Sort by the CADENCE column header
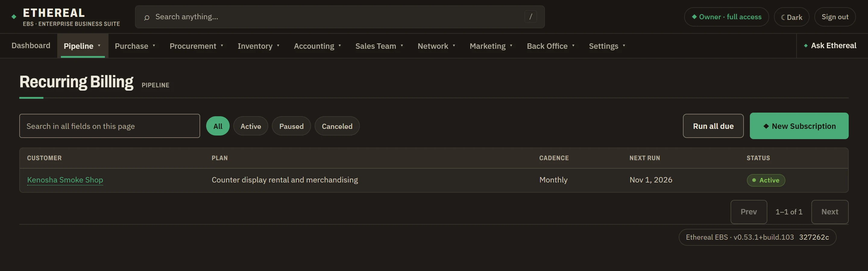 click(554, 158)
